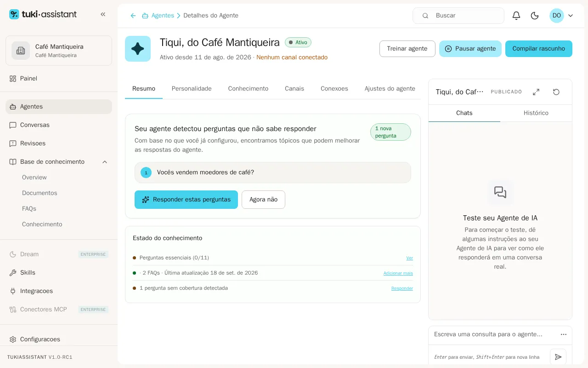
Task: Open Painel in the sidebar
Action: tap(59, 79)
